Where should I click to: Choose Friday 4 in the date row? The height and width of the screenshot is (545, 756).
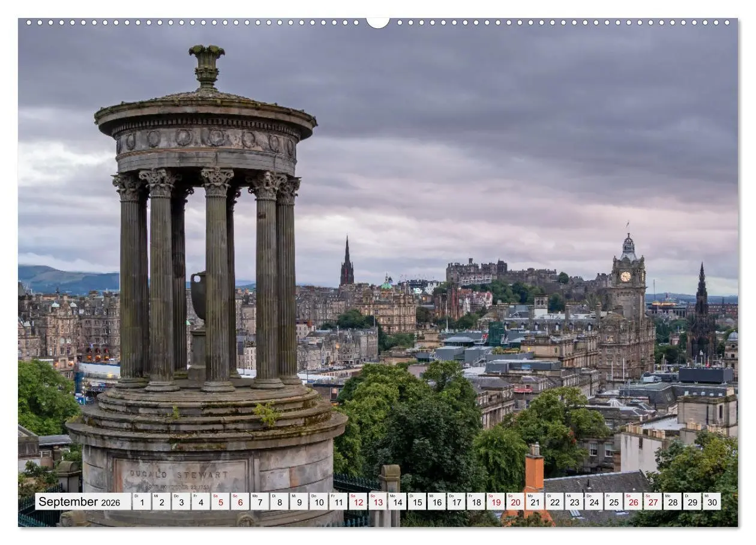(x=200, y=502)
